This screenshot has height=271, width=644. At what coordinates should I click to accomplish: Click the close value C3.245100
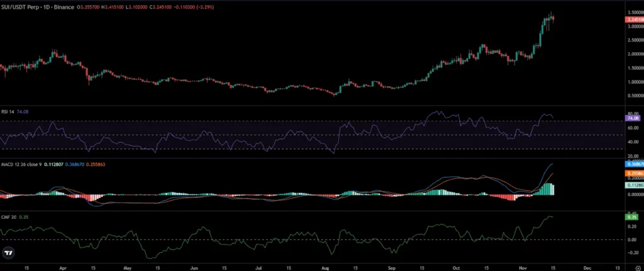161,8
